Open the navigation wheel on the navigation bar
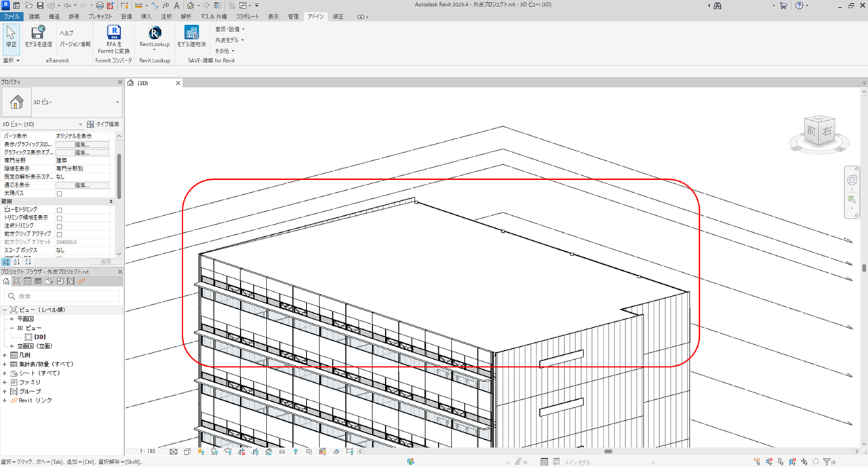 click(x=851, y=180)
